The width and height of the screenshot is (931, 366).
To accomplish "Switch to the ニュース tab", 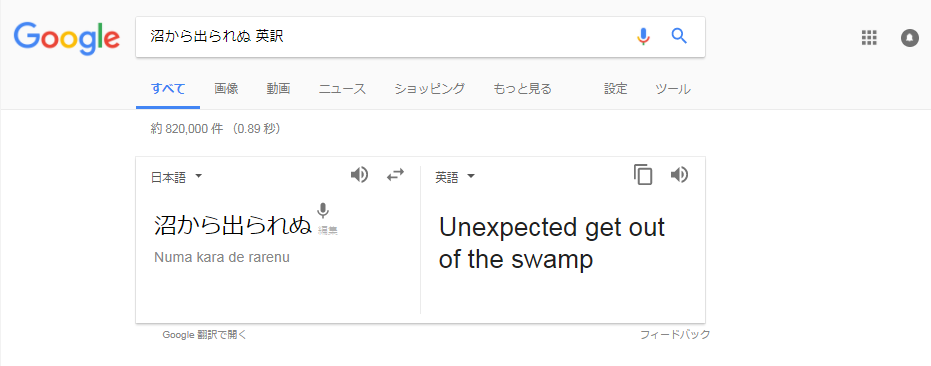I will [343, 89].
